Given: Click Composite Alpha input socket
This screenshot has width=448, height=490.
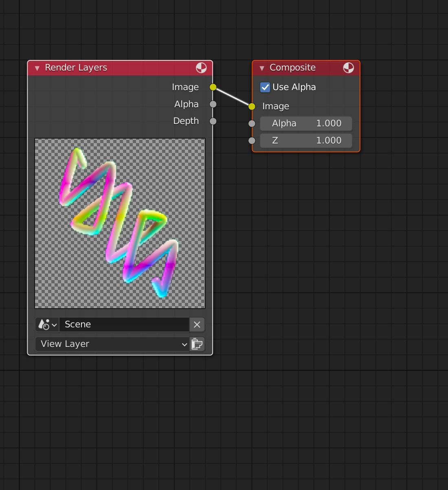Looking at the screenshot, I should click(x=252, y=124).
